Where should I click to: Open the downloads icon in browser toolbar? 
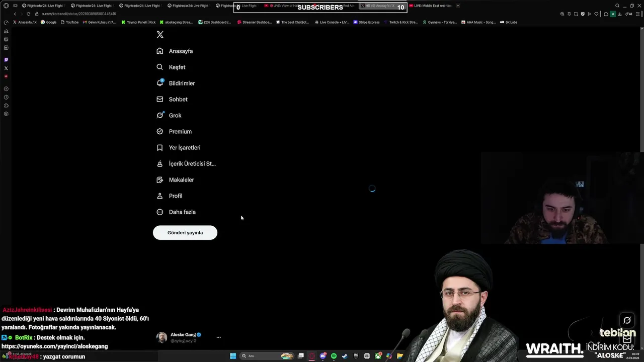[x=619, y=14]
